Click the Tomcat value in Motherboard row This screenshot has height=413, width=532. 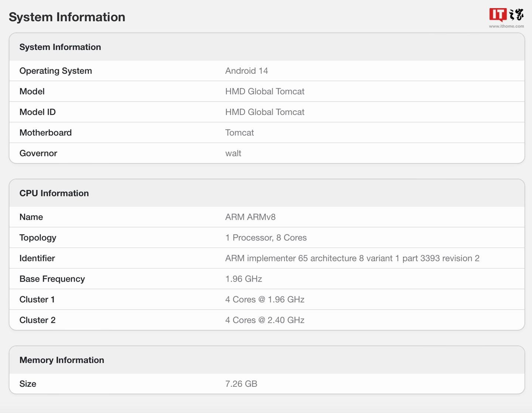[x=239, y=133]
